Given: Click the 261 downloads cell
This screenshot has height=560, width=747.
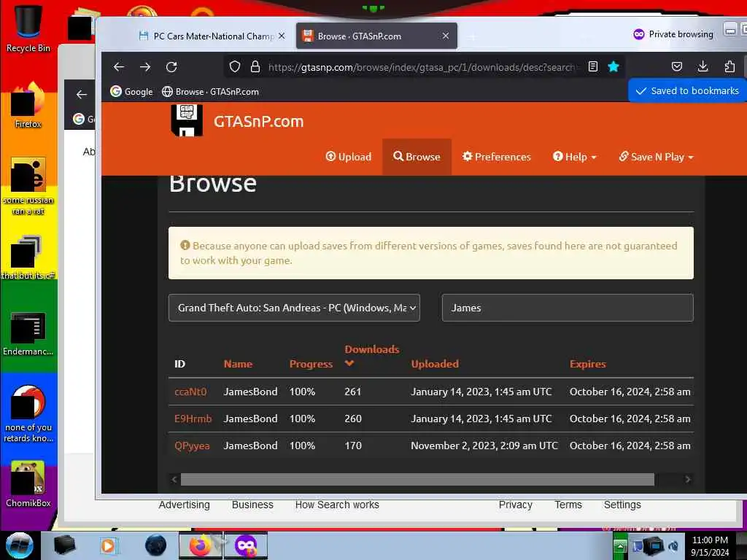Looking at the screenshot, I should click(x=353, y=392).
